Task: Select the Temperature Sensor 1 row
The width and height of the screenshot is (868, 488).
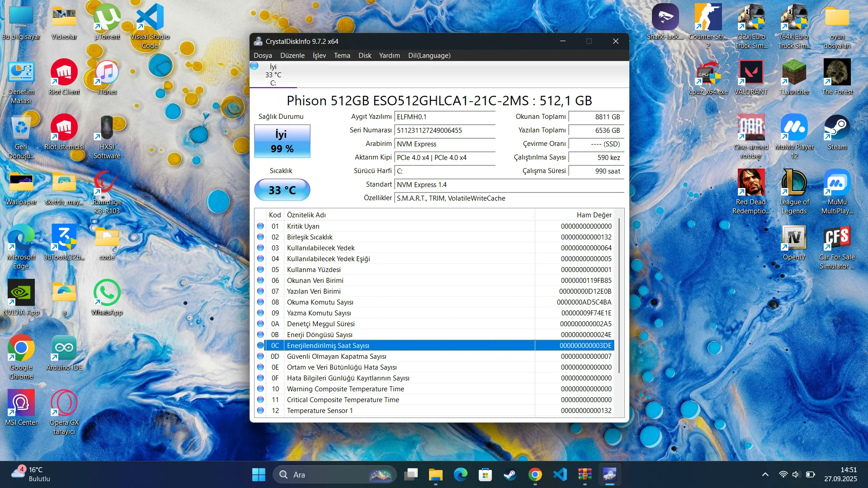Action: tap(434, 411)
